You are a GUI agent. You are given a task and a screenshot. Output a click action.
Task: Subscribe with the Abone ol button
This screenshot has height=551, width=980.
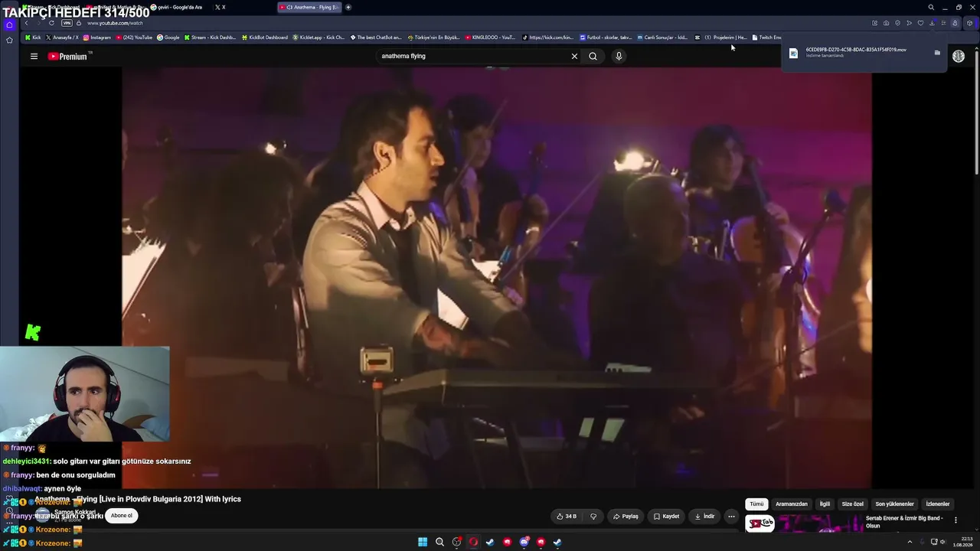[x=122, y=515]
